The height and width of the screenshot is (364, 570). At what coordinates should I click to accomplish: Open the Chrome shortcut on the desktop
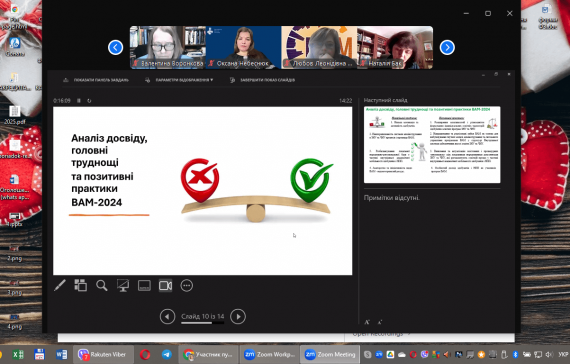pyautogui.click(x=15, y=17)
